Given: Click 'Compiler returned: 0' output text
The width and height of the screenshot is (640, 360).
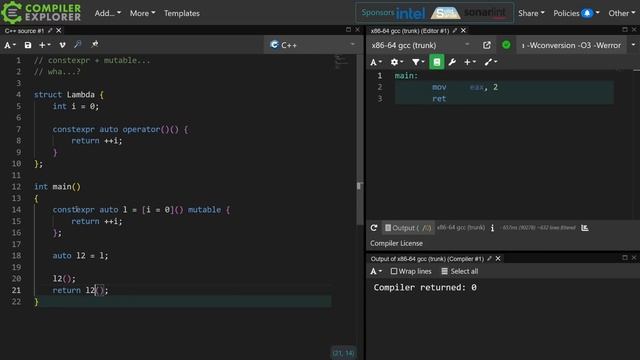Looking at the screenshot, I should 425,287.
